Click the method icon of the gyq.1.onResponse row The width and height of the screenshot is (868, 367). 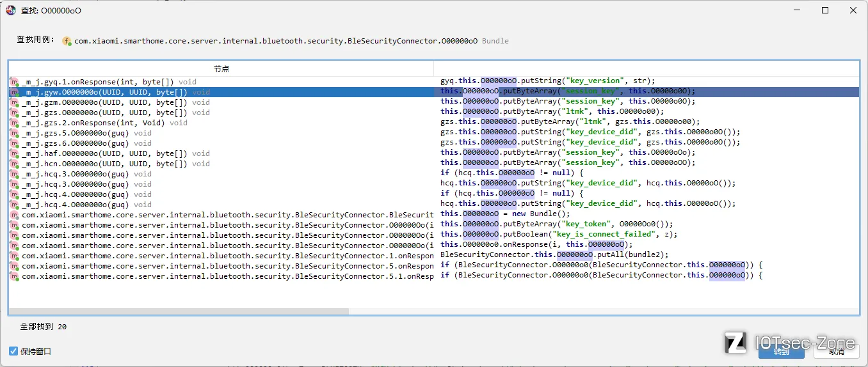[14, 82]
